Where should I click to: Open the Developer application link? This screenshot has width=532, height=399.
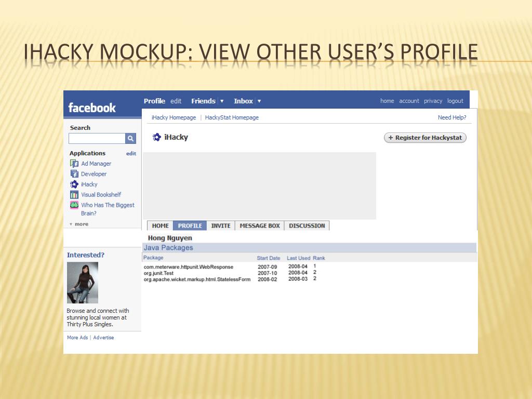(x=94, y=174)
